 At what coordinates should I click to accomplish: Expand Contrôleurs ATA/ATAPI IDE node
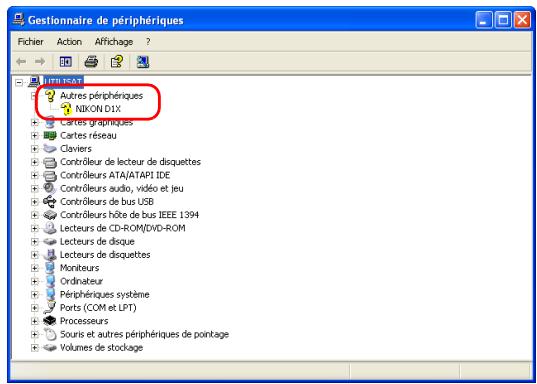[x=34, y=175]
